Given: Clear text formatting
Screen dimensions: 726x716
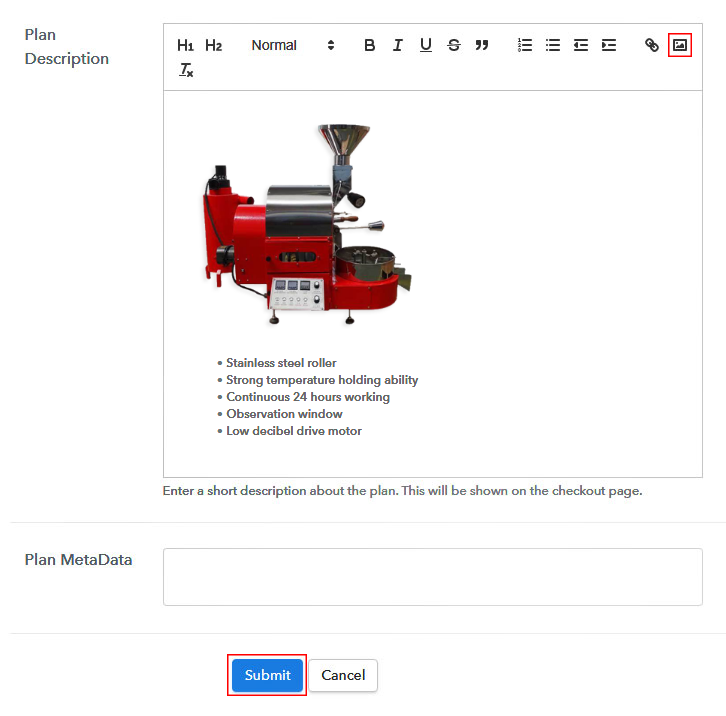Looking at the screenshot, I should [x=186, y=70].
